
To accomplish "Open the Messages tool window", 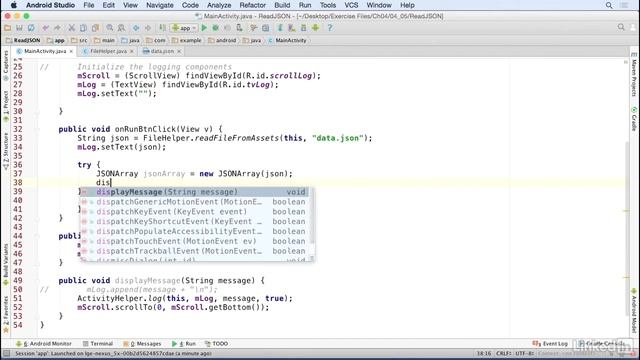I will pyautogui.click(x=142, y=344).
